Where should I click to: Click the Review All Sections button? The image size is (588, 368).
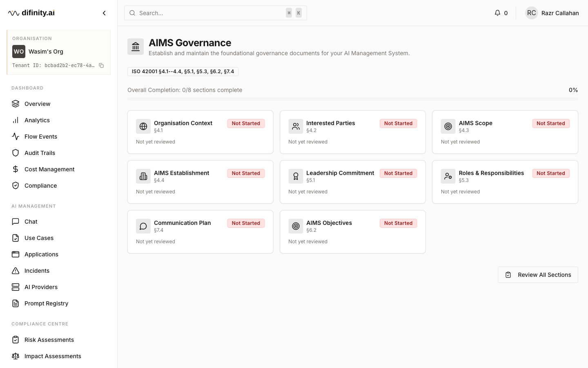538,275
